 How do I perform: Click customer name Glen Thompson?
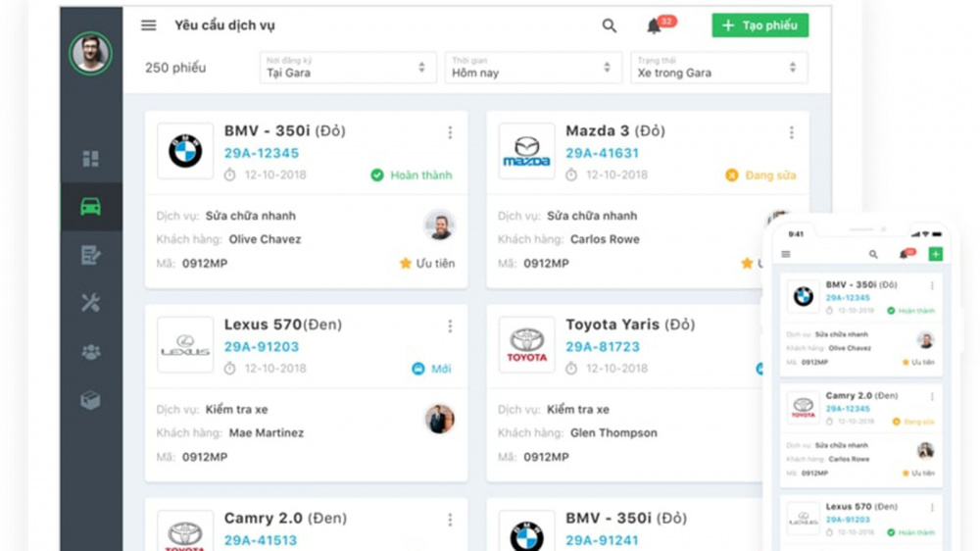click(613, 432)
